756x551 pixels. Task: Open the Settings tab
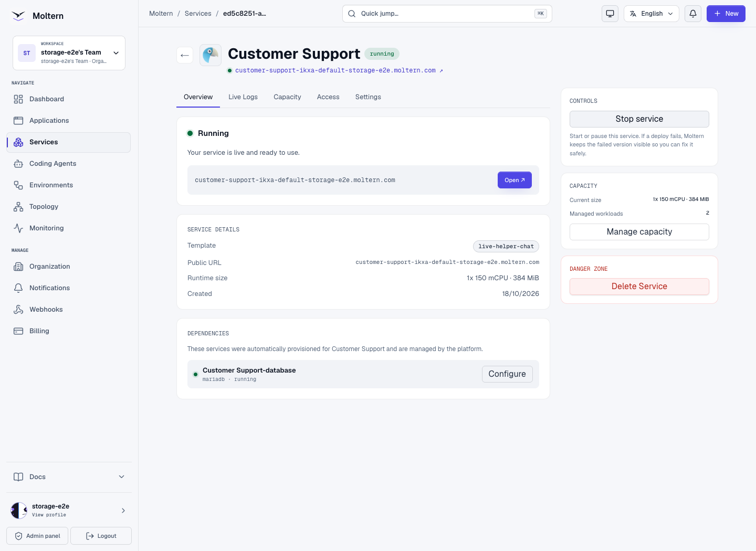pos(368,97)
